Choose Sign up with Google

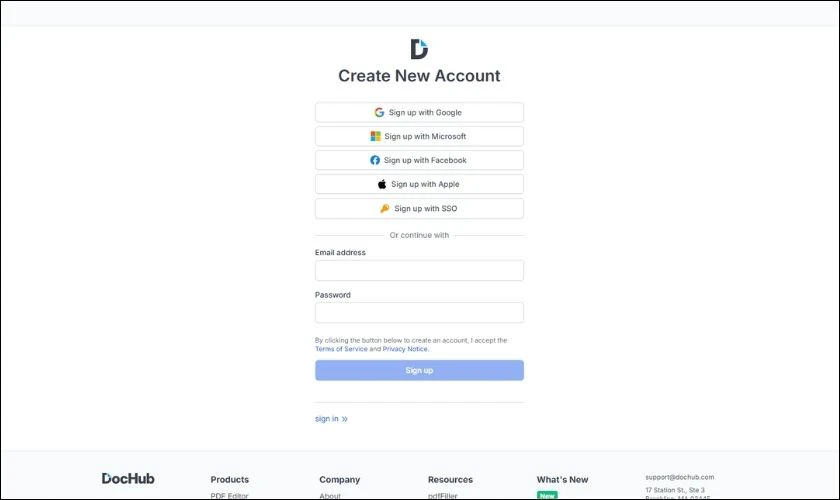point(419,113)
